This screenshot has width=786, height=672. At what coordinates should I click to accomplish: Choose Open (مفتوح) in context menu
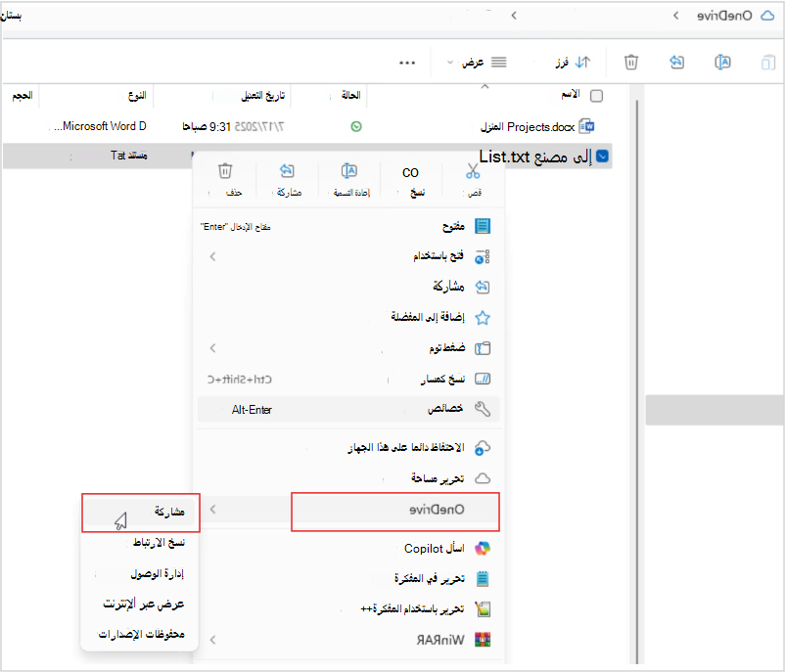coord(348,227)
